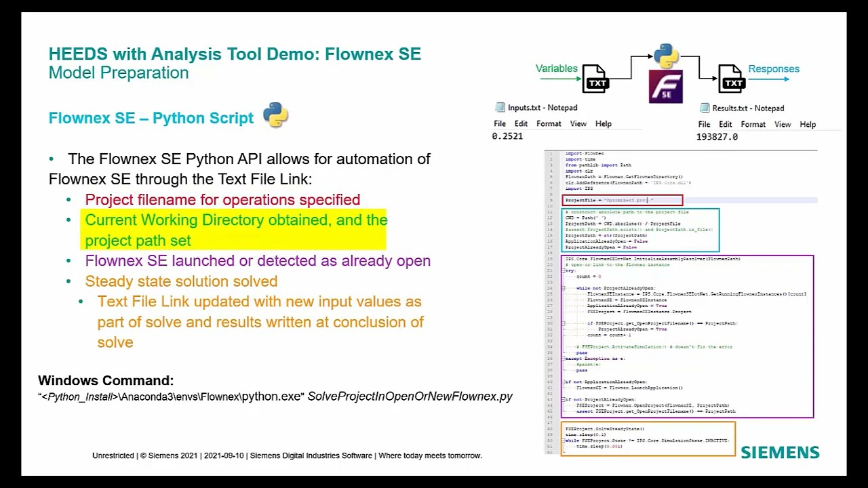Click the 'Inputs.txt - Notepad' window title
This screenshot has width=868, height=488.
coord(542,107)
